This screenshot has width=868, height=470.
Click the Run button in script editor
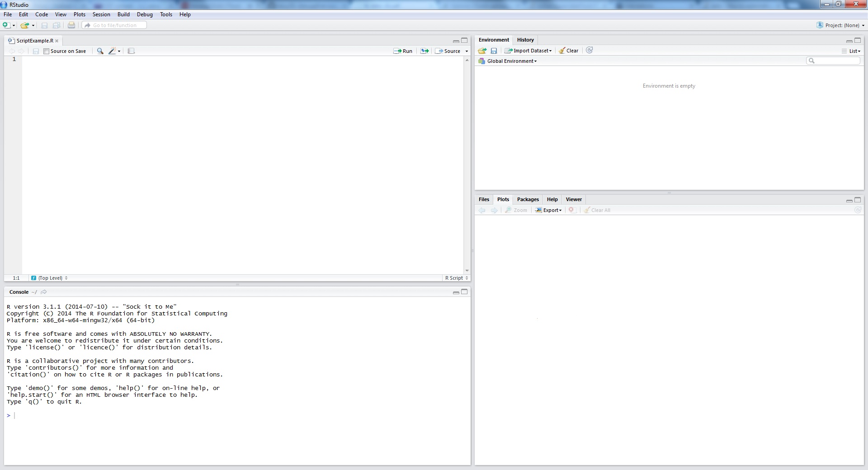(x=403, y=51)
